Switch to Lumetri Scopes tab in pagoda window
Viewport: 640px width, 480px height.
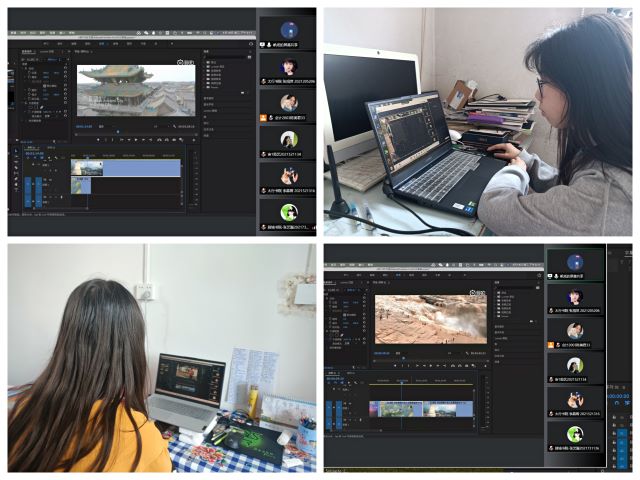click(x=47, y=52)
